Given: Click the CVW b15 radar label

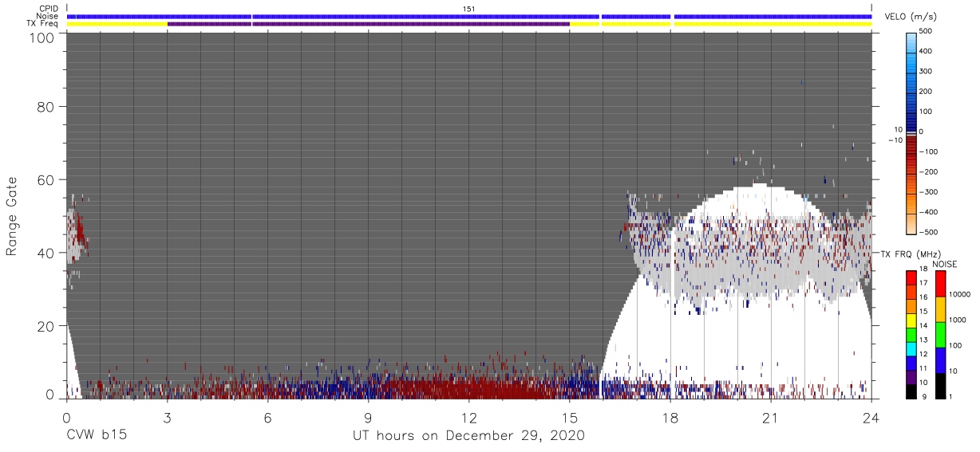Looking at the screenshot, I should pyautogui.click(x=97, y=436).
